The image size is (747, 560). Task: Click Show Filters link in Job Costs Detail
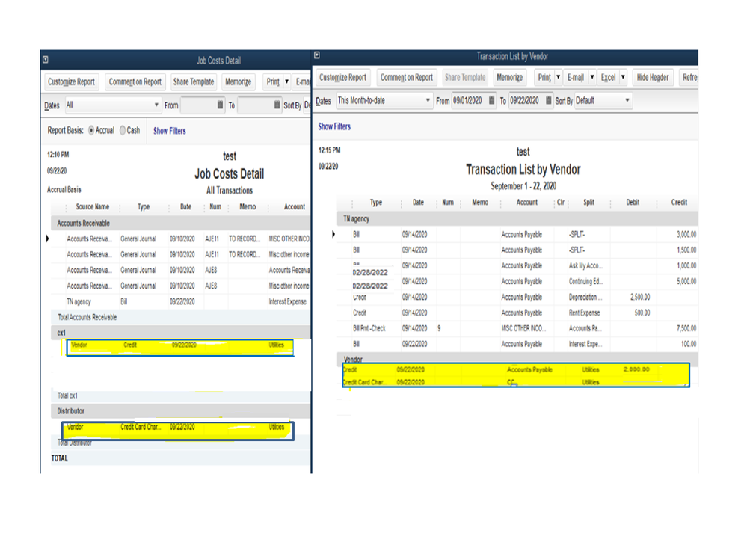[170, 131]
